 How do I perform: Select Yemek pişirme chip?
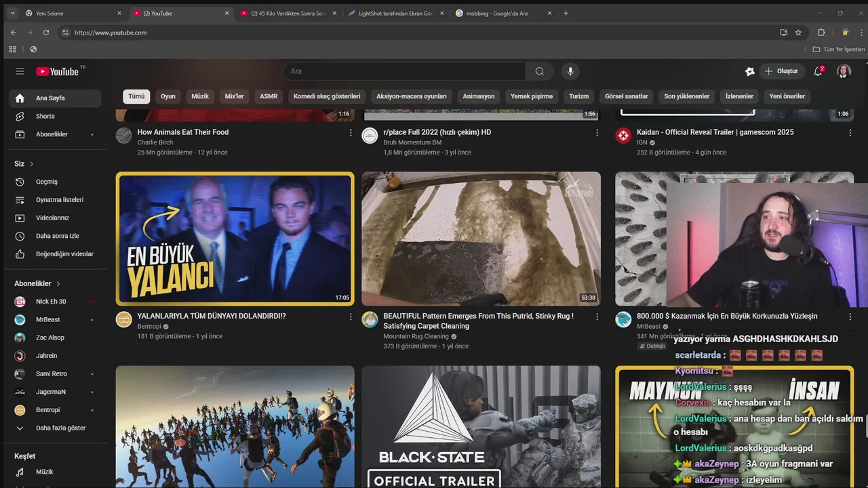click(x=532, y=96)
